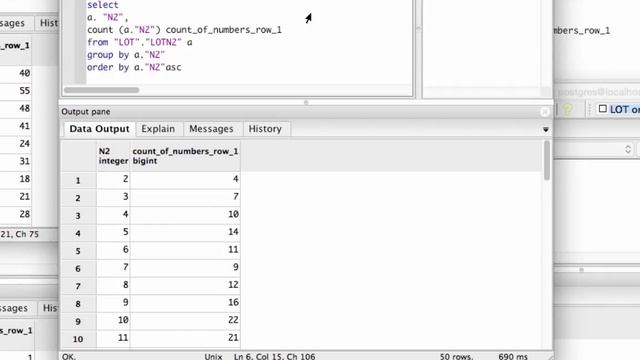This screenshot has width=640, height=360.
Task: Click "OK." in the status bar
Action: (x=69, y=356)
